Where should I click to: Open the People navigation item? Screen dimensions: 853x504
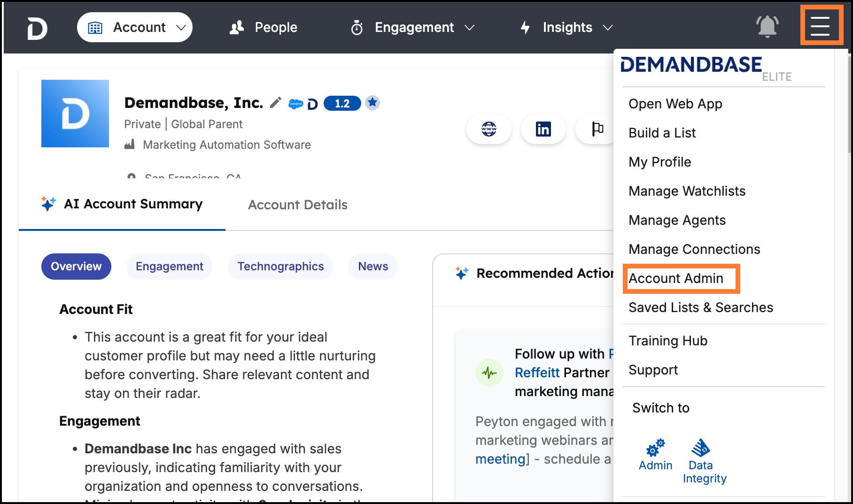[264, 27]
